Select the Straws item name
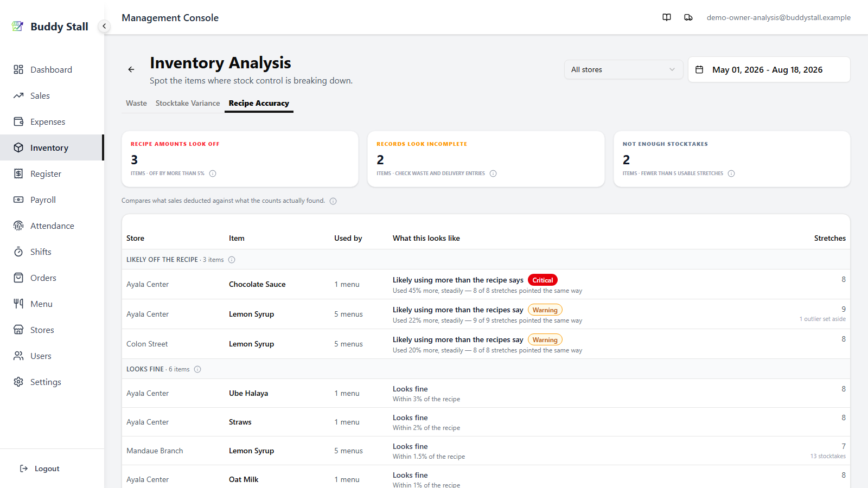The image size is (868, 488). [x=240, y=422]
